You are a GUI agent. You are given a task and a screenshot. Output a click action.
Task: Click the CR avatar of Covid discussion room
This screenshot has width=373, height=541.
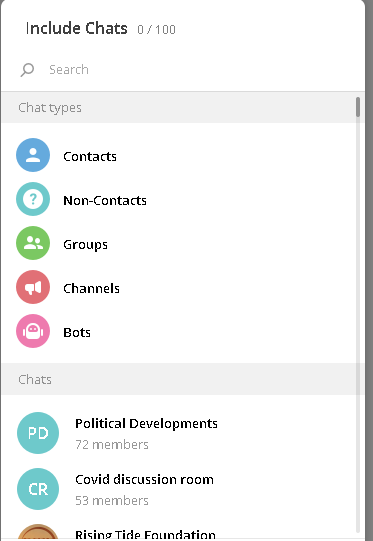(x=38, y=489)
